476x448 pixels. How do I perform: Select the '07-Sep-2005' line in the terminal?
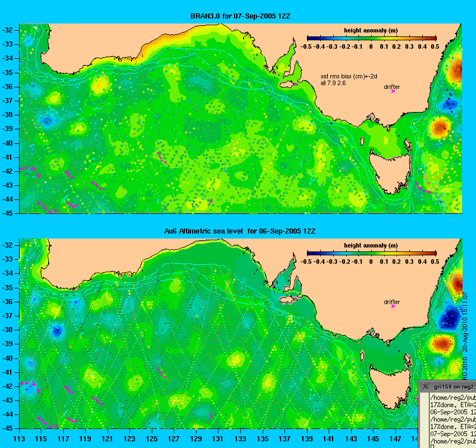pos(453,434)
